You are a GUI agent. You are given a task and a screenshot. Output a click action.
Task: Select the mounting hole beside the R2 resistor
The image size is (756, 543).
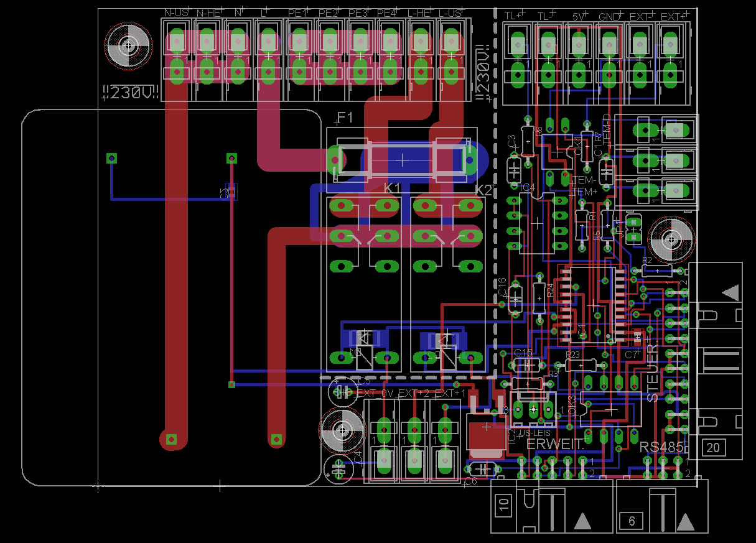point(671,239)
